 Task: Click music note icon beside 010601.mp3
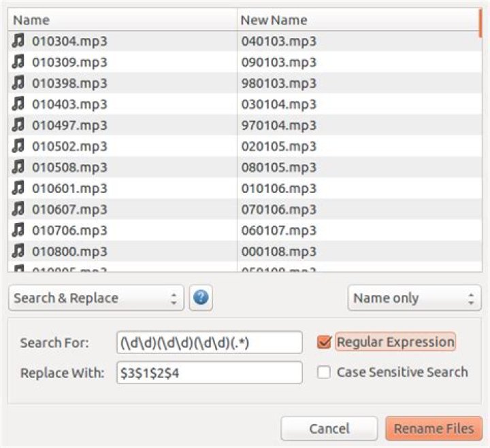click(x=18, y=188)
